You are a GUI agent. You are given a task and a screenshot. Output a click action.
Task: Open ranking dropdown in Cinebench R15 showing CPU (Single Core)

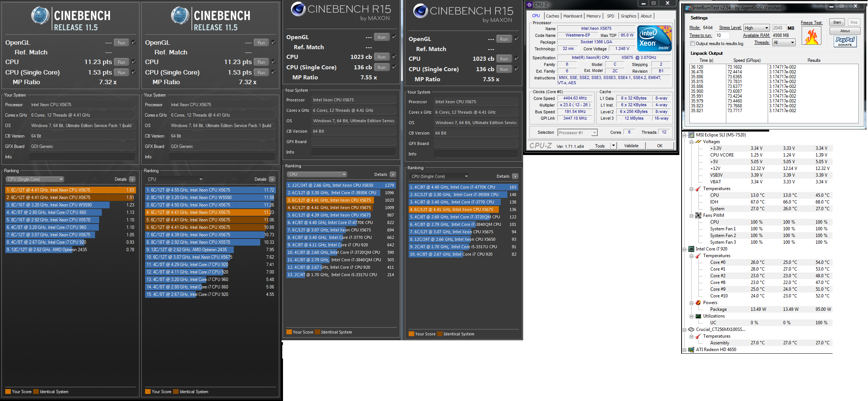[440, 176]
